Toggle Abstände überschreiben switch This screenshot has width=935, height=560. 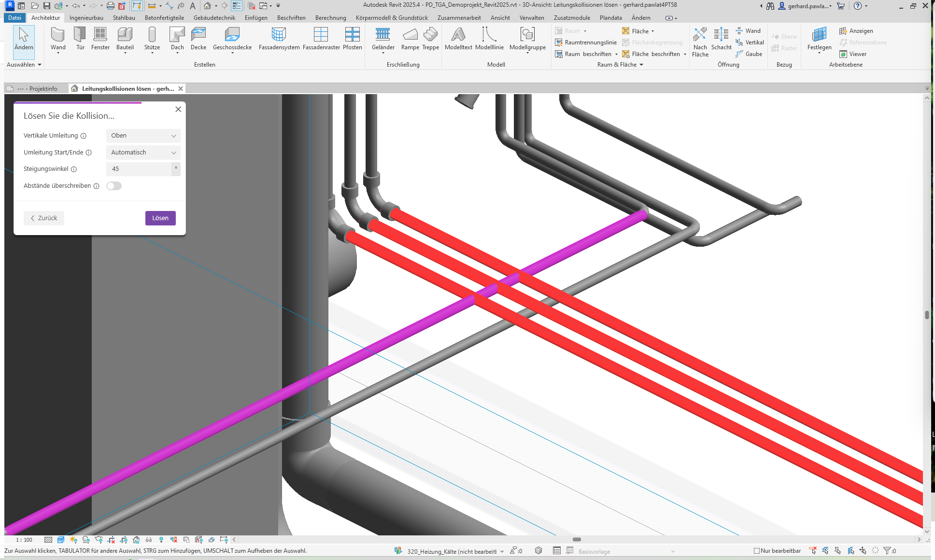(114, 186)
